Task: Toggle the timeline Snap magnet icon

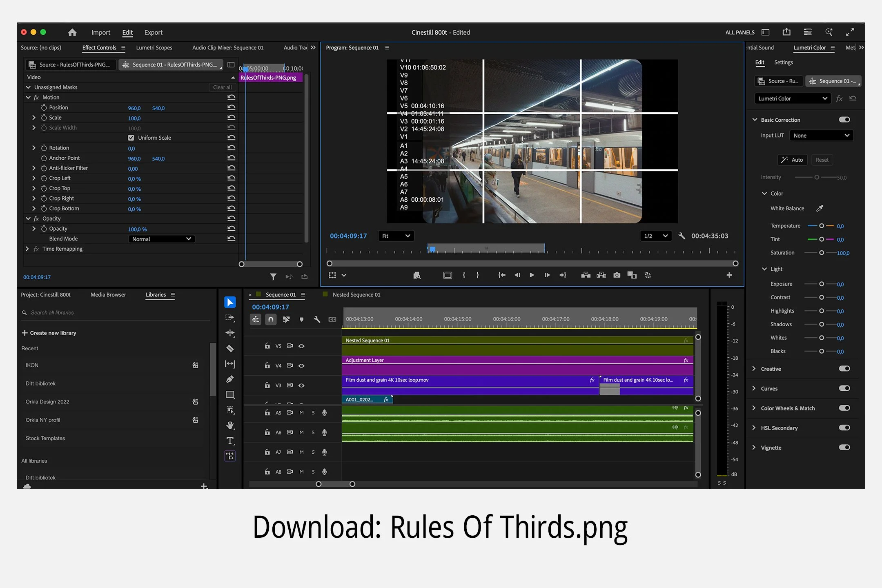Action: 271,319
